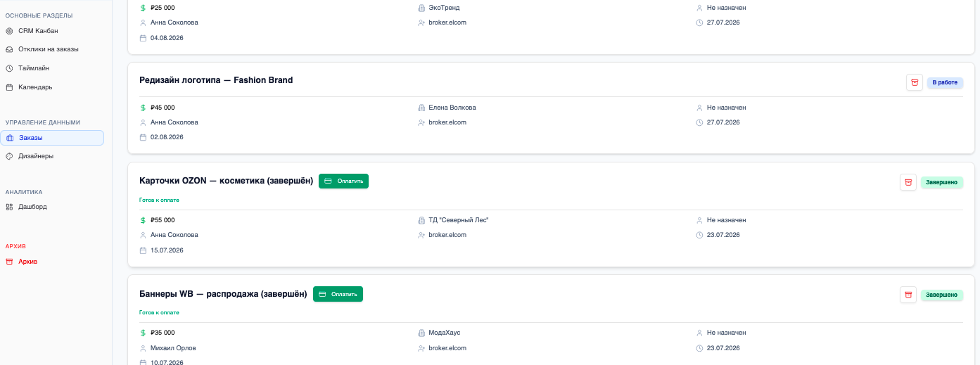This screenshot has height=365, width=980.
Task: Select Заказы in the sidebar
Action: (x=52, y=138)
